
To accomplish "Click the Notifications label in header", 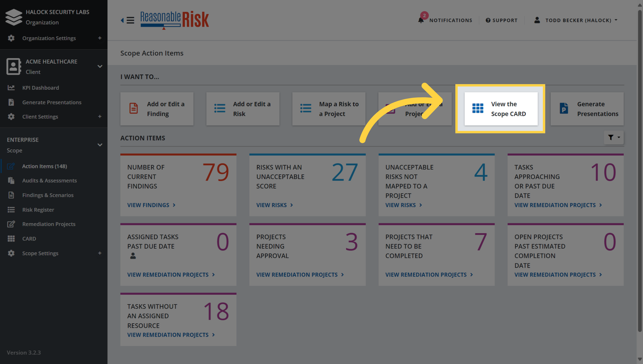I will 451,20.
